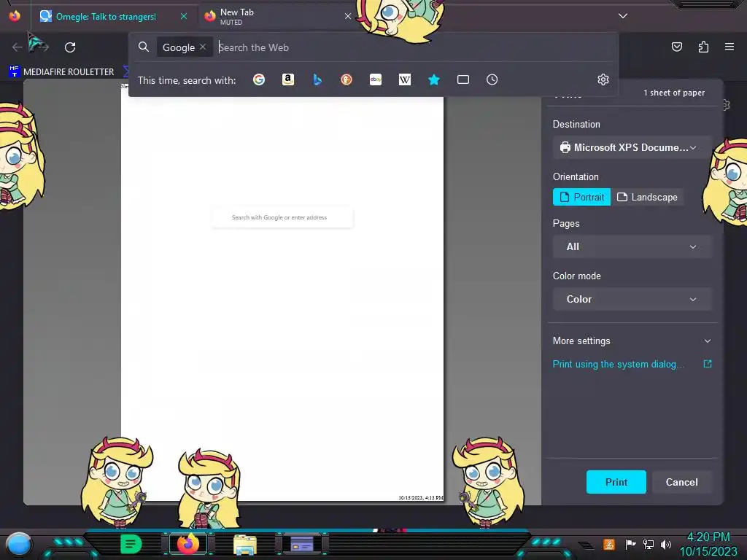
Task: Go back to the previous page
Action: 18,47
